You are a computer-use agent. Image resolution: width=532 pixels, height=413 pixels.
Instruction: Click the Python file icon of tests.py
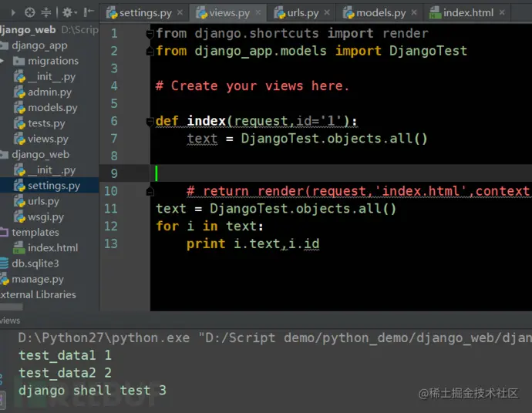coord(19,123)
